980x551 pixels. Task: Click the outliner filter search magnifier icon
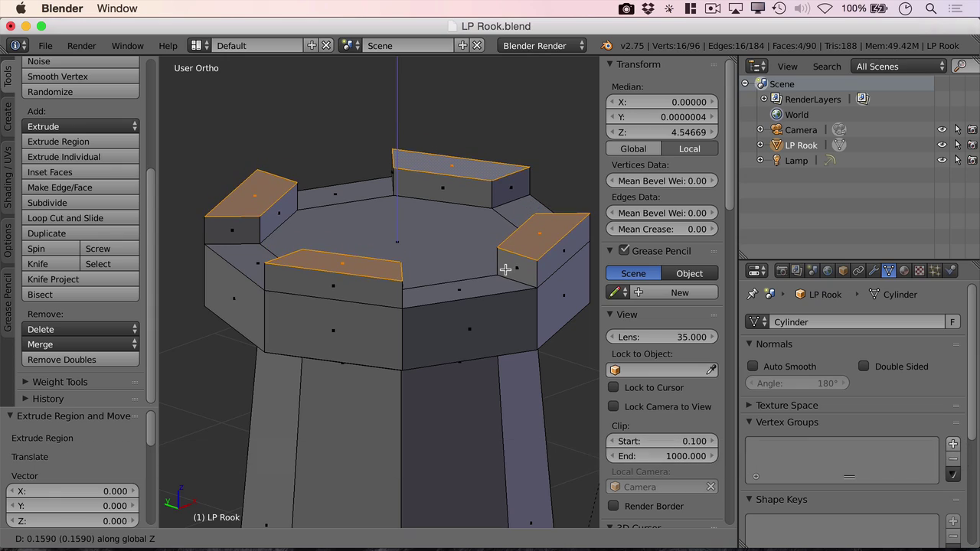click(959, 67)
